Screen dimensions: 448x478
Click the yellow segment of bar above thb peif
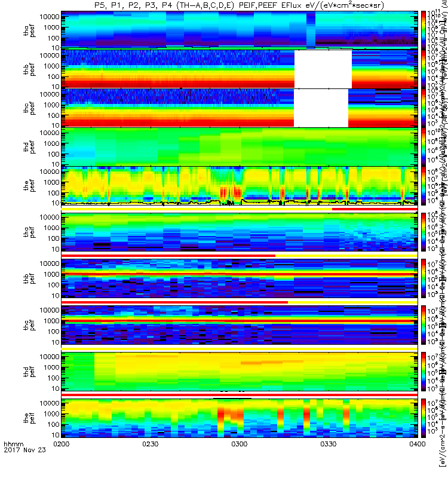point(346,256)
